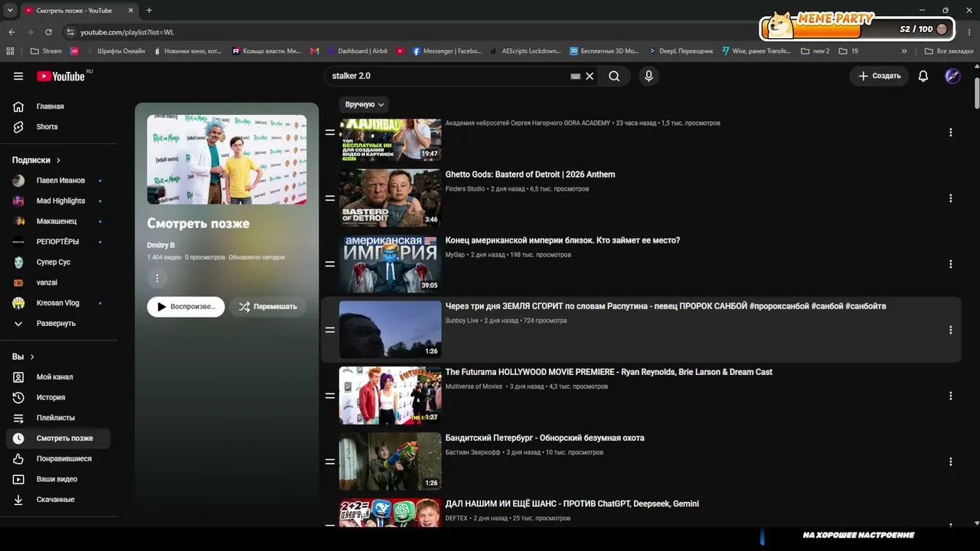Open the Finders Studio channel link
This screenshot has width=980, height=551.
tap(465, 189)
